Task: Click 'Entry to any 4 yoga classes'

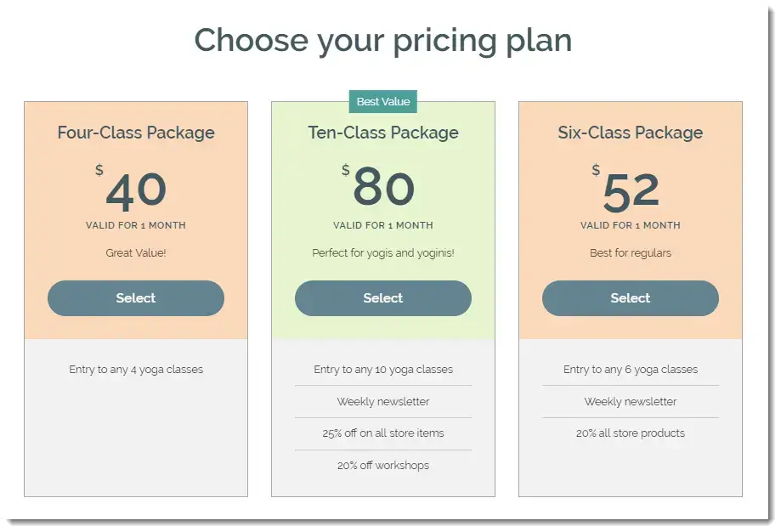Action: [x=136, y=370]
